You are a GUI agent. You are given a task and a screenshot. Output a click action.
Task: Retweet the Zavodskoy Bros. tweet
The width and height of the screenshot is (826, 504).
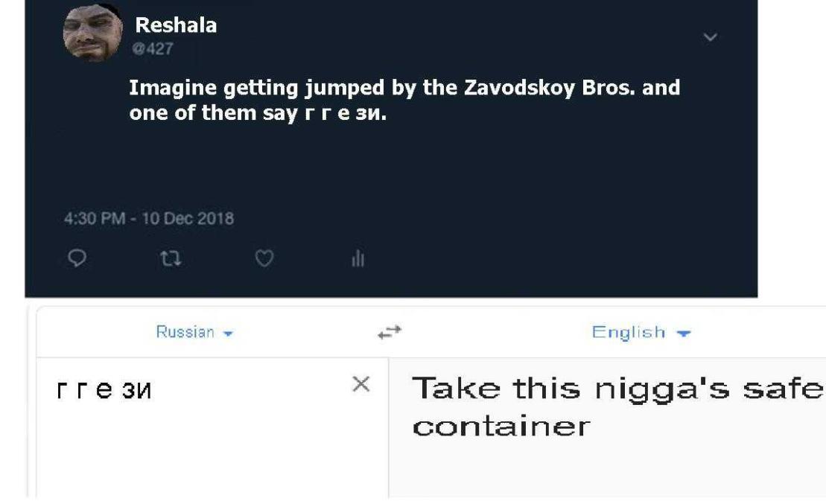tap(171, 258)
